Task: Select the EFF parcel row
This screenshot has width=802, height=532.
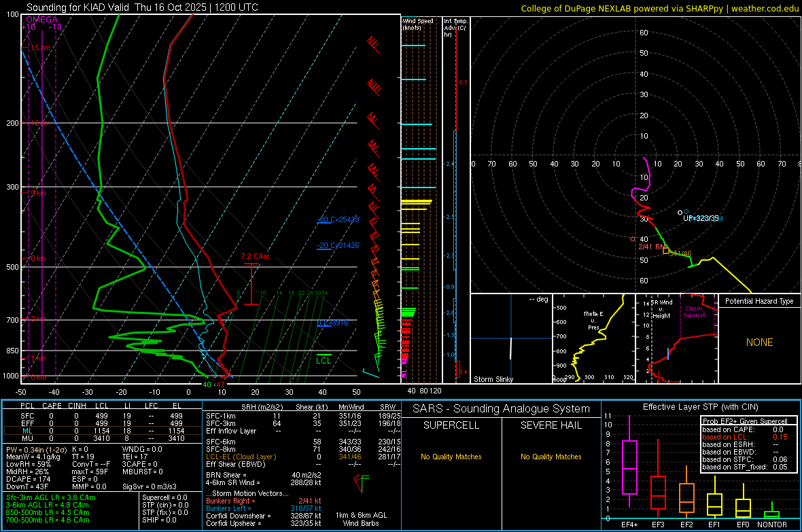Action: [x=102, y=423]
